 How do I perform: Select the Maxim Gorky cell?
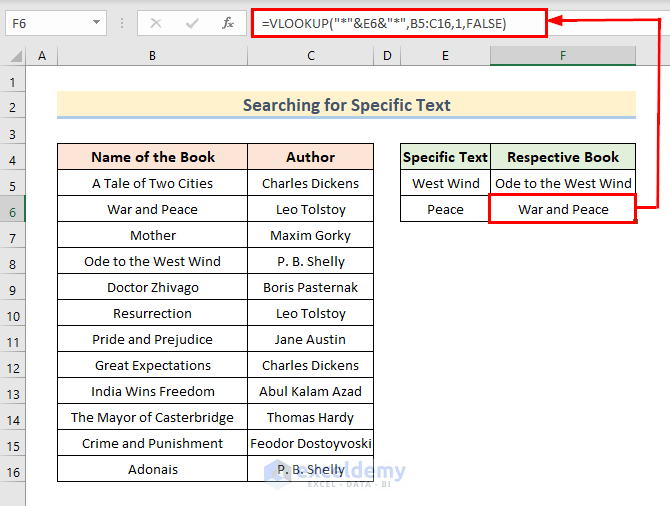[x=311, y=235]
